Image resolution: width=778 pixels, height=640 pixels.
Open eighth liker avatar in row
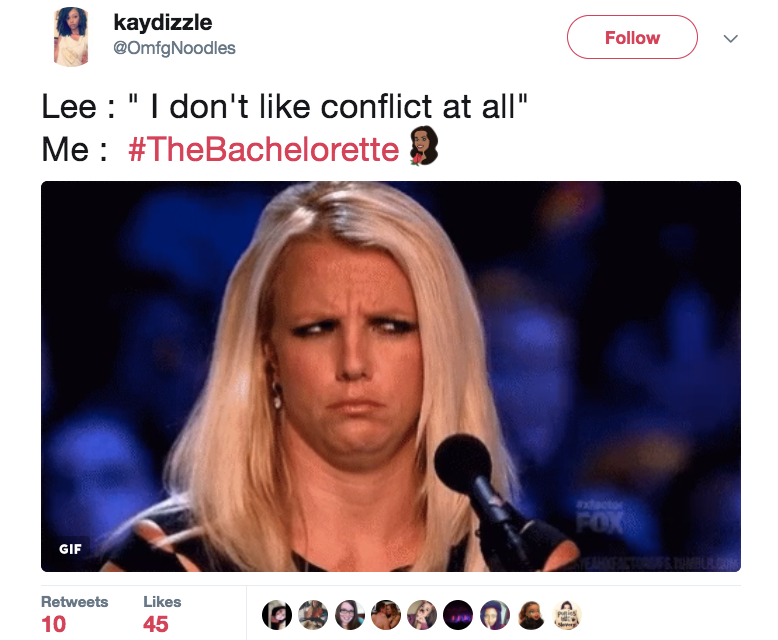coord(531,615)
